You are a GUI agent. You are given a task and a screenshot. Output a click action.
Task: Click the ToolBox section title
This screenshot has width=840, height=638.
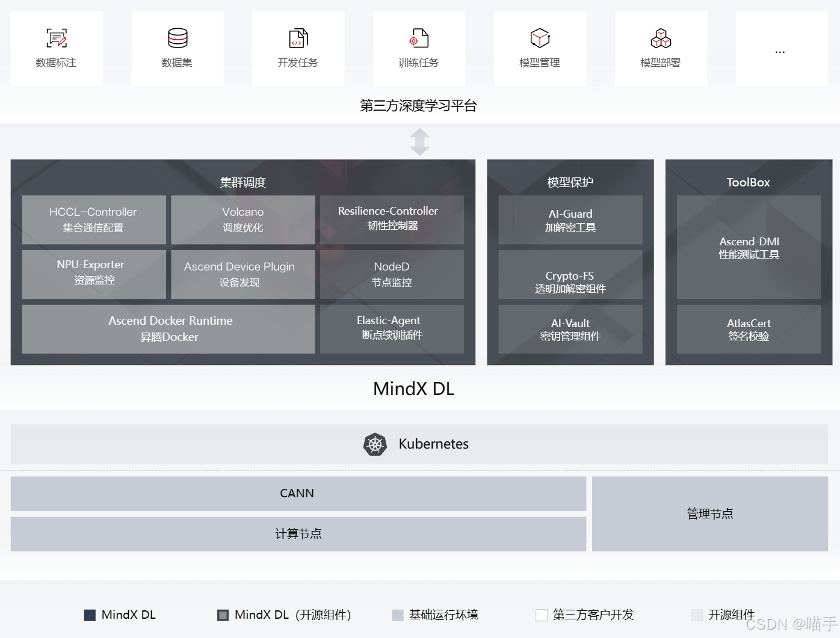(x=749, y=182)
